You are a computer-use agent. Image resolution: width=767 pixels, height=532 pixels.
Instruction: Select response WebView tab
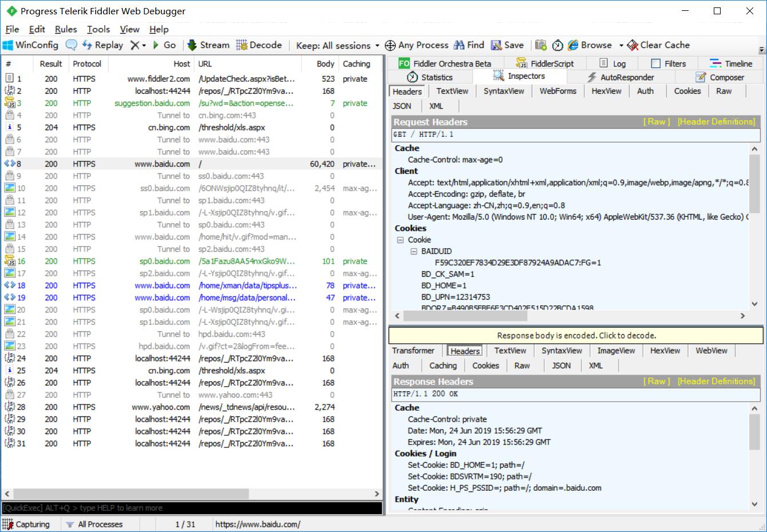[711, 351]
